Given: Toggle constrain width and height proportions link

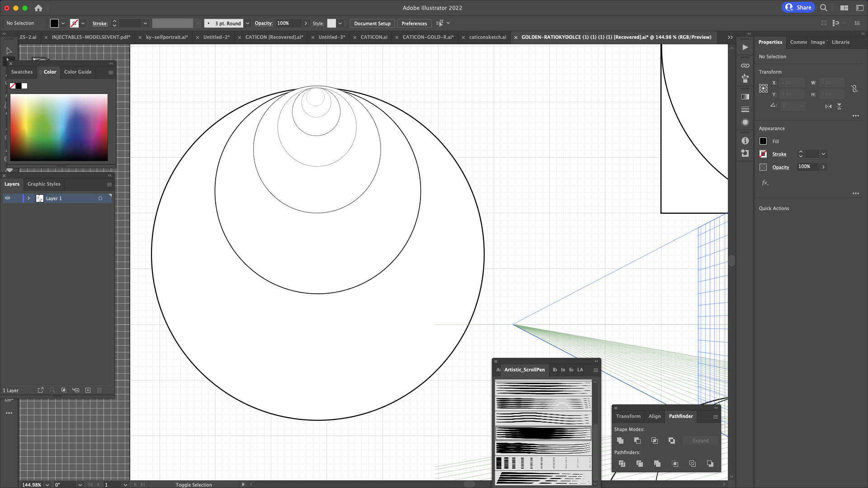Looking at the screenshot, I should click(854, 89).
